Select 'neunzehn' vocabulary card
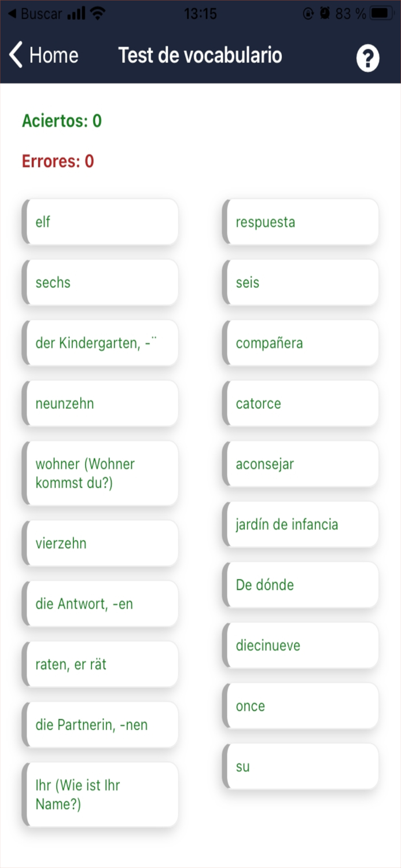Viewport: 401px width, 868px height. (x=100, y=403)
